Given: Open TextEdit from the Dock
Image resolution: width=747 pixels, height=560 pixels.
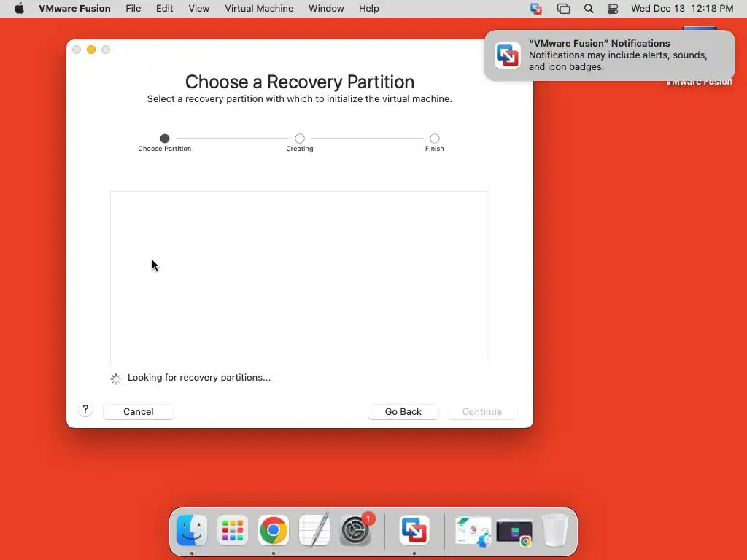Looking at the screenshot, I should (x=314, y=529).
